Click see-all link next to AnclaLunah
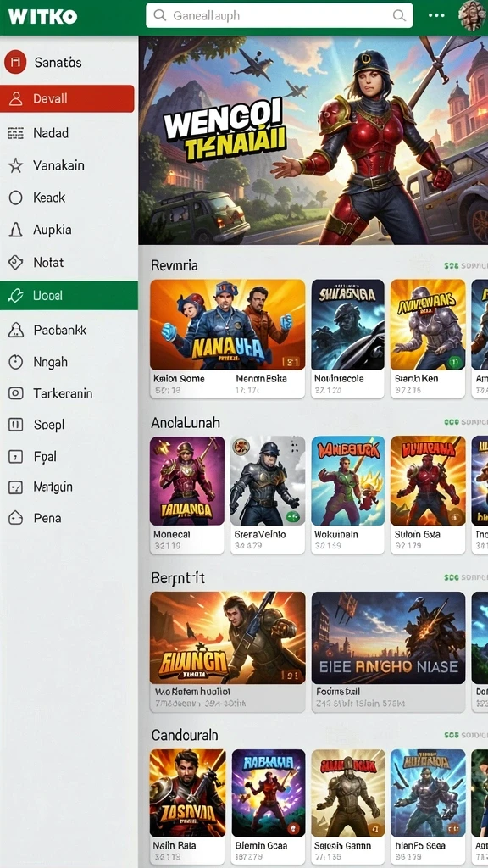This screenshot has height=868, width=488. (465, 422)
